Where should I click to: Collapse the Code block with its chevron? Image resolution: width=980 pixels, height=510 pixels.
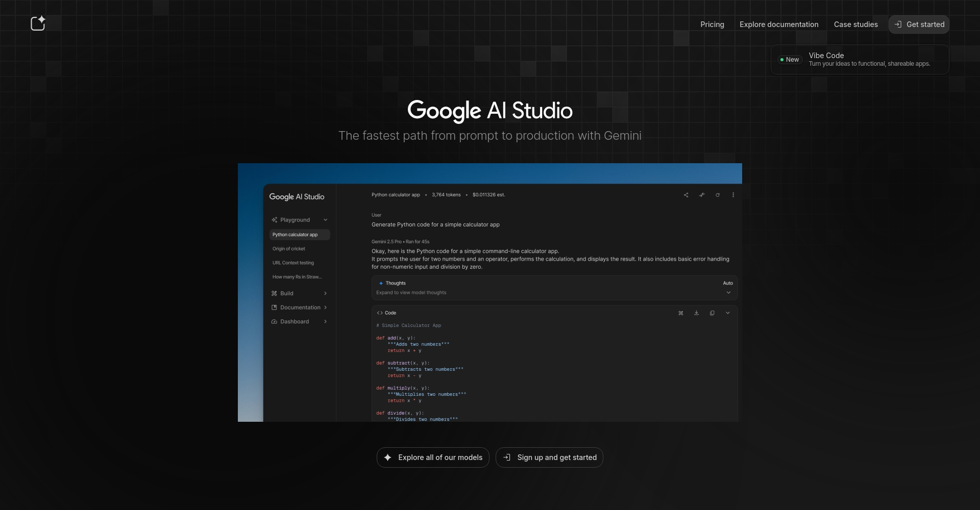point(728,313)
